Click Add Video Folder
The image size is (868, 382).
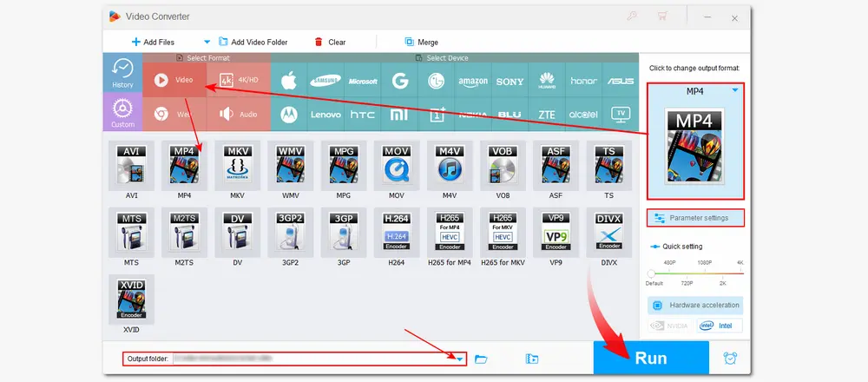(x=253, y=42)
